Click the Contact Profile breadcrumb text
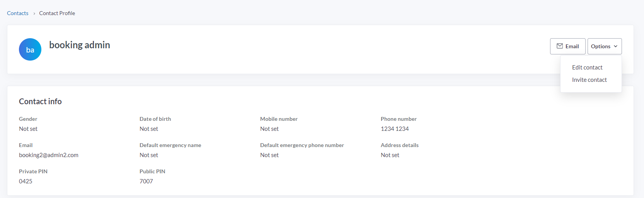Image resolution: width=644 pixels, height=198 pixels. pyautogui.click(x=57, y=13)
